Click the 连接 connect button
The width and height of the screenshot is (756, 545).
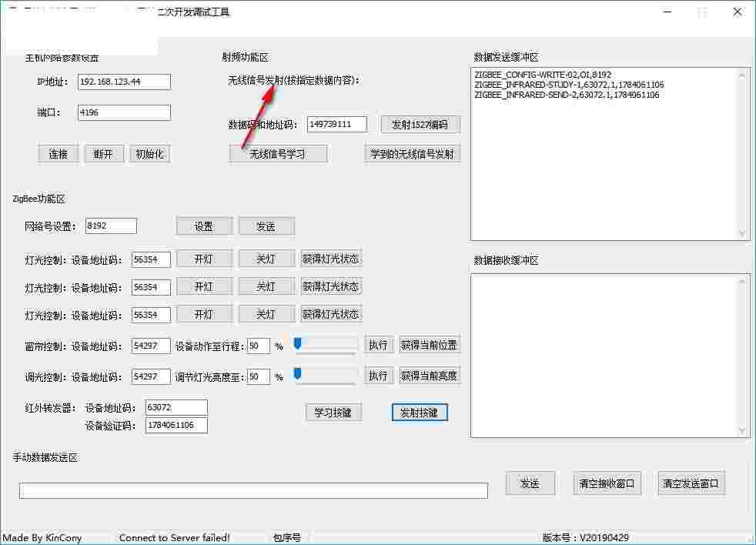coord(58,154)
